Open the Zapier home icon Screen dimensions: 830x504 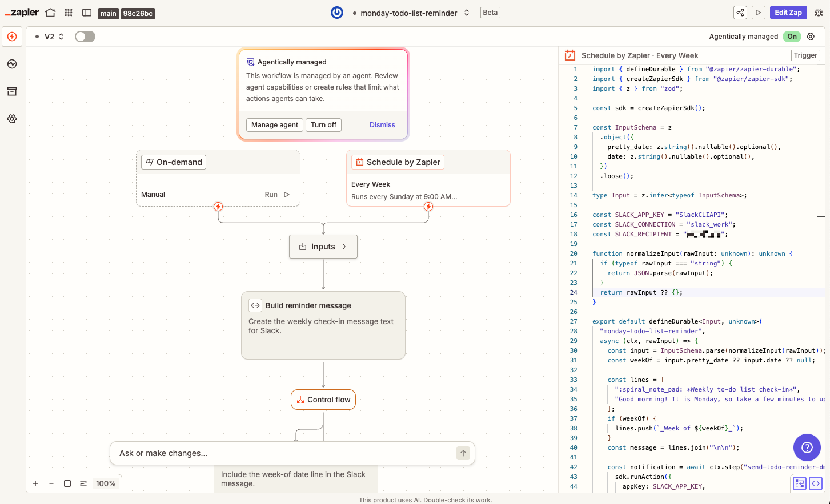coord(50,13)
